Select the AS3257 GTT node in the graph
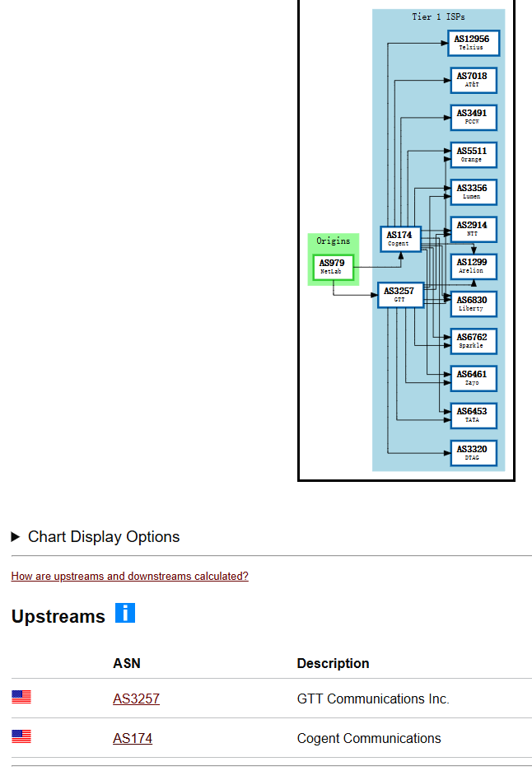This screenshot has height=771, width=532. (400, 295)
